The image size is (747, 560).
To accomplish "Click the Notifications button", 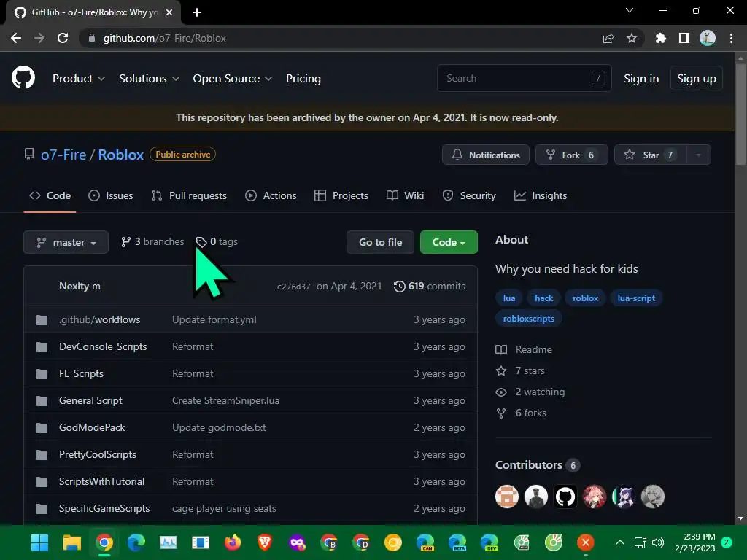I will [x=485, y=155].
